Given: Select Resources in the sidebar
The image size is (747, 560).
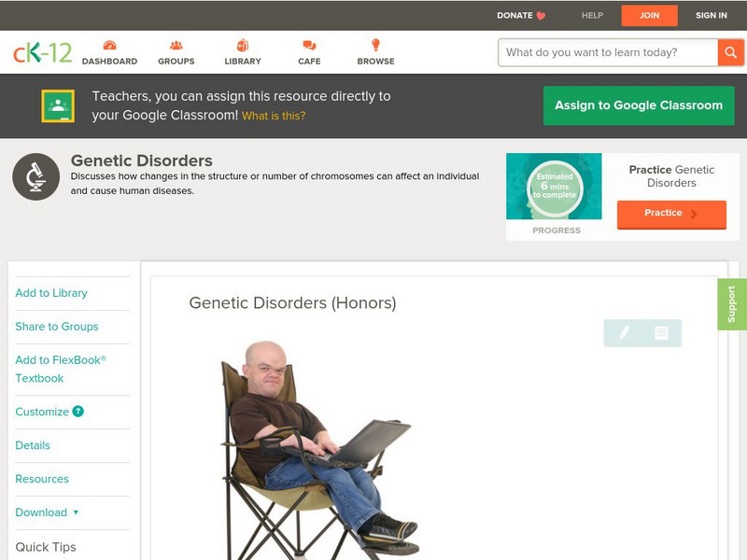Looking at the screenshot, I should 42,479.
